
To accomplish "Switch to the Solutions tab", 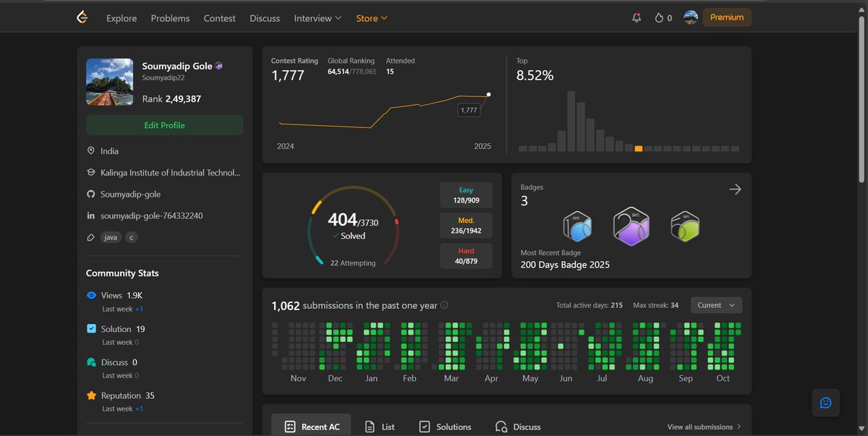I will pos(445,427).
